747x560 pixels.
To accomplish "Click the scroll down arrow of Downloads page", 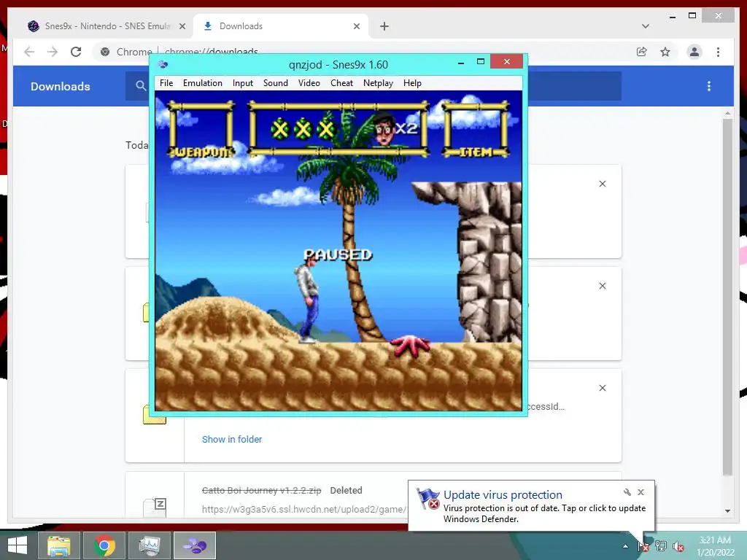I will pyautogui.click(x=727, y=511).
